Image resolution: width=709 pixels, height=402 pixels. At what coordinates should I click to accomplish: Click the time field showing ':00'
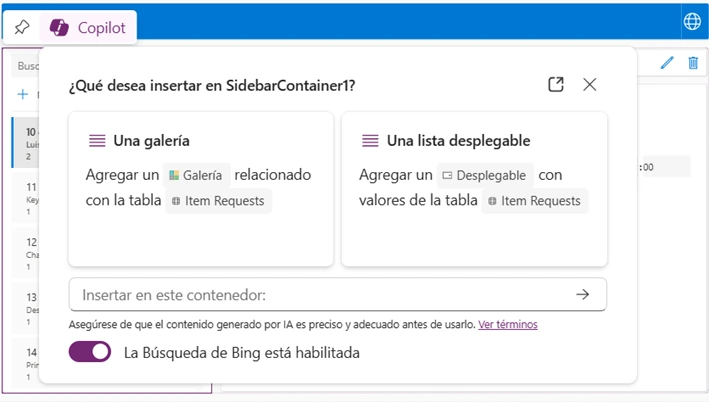pos(664,167)
